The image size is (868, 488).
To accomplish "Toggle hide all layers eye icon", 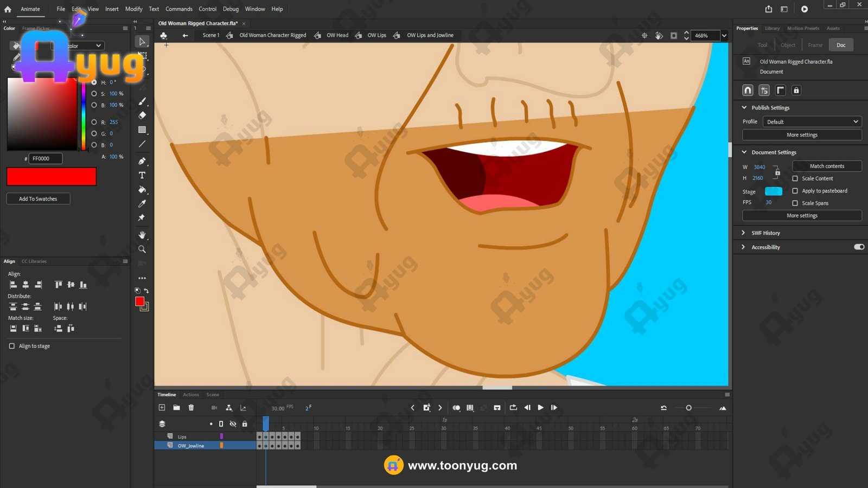I will click(x=233, y=423).
